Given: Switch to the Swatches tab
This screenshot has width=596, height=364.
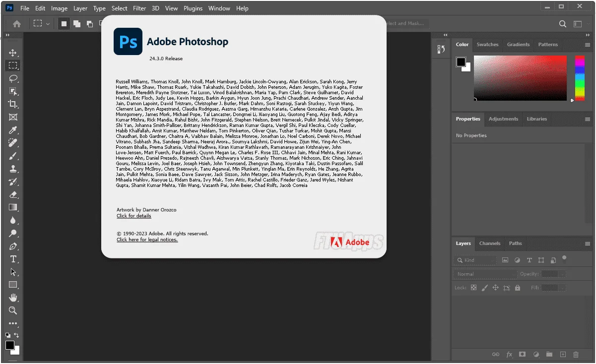Looking at the screenshot, I should (x=487, y=45).
